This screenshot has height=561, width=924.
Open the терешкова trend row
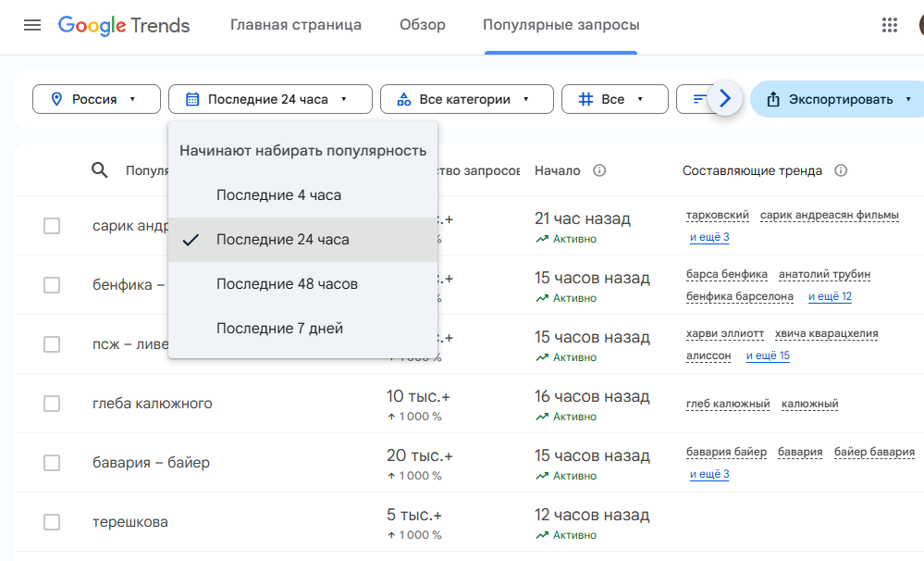coord(129,522)
